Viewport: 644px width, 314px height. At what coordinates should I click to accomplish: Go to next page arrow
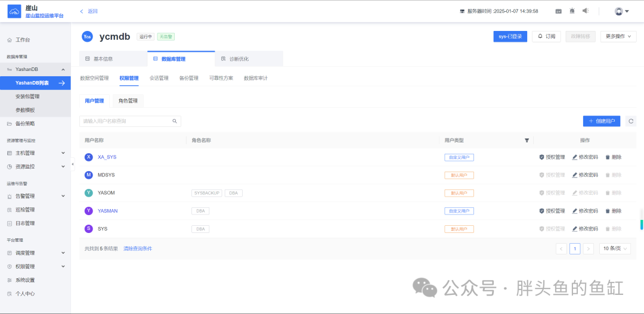pos(589,248)
